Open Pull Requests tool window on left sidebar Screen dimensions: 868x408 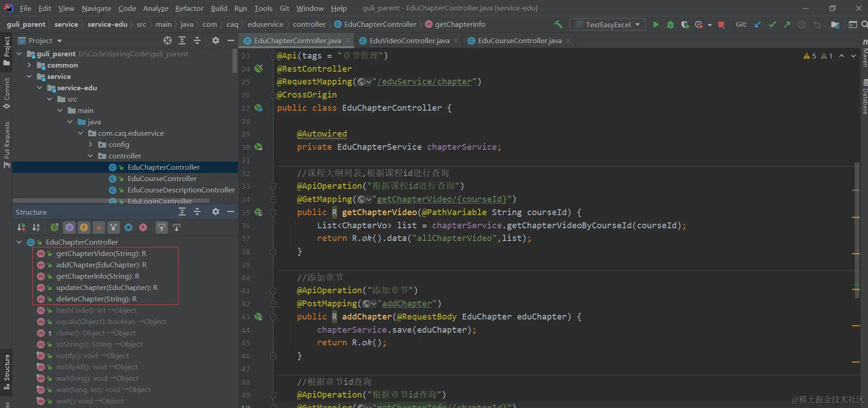6,145
